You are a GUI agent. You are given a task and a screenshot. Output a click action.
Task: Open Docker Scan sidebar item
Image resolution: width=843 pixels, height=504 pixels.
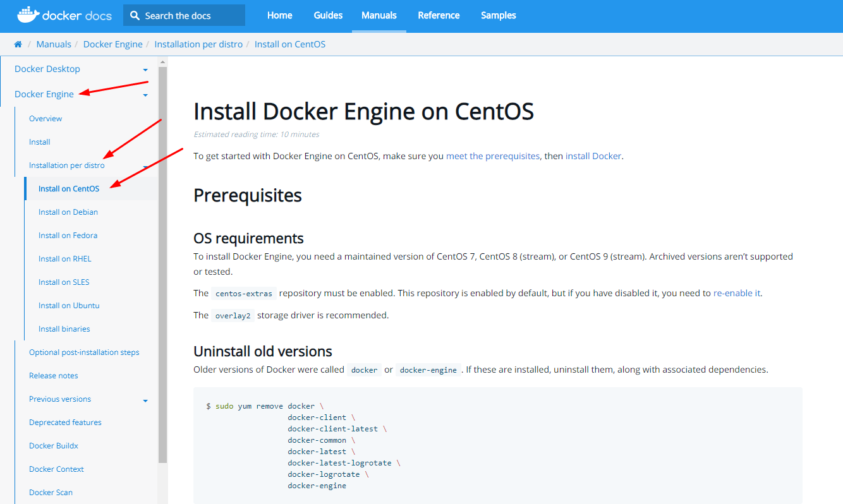[51, 493]
